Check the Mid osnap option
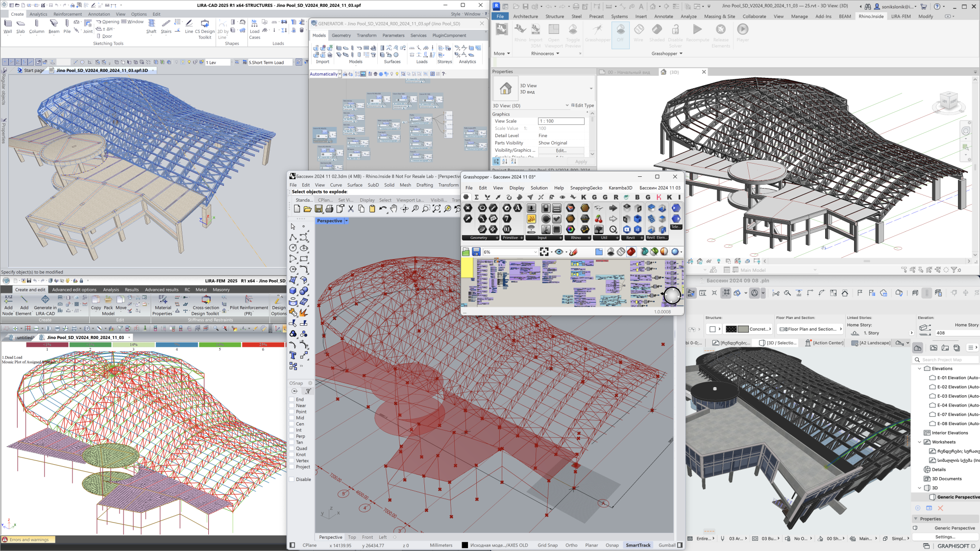980x551 pixels. (292, 418)
